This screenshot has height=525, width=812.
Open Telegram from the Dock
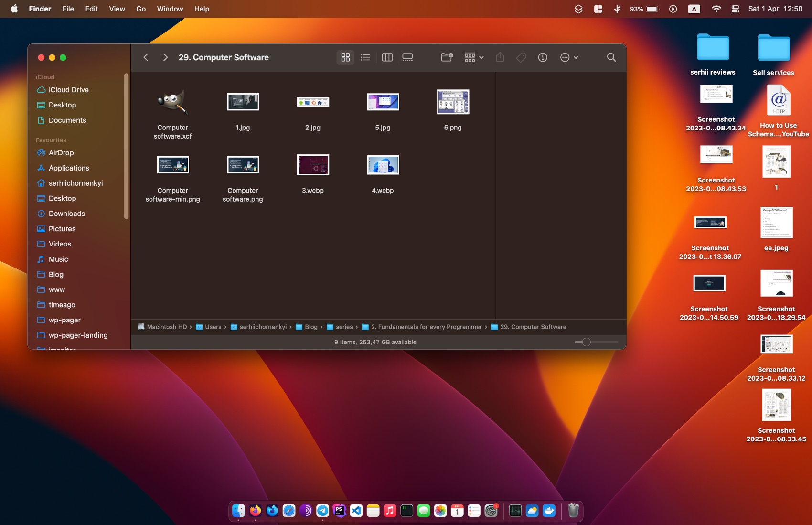coord(322,511)
